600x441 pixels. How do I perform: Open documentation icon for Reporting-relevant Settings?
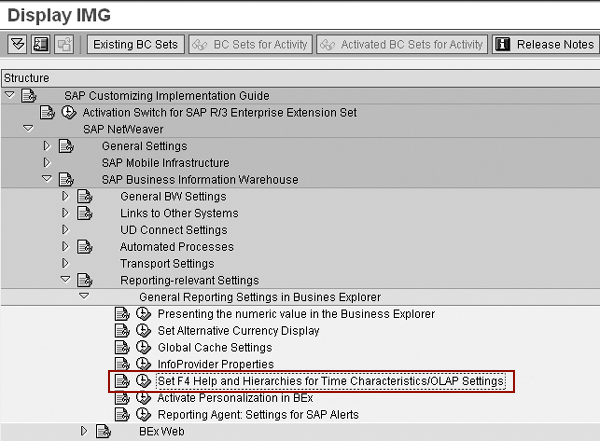click(85, 280)
